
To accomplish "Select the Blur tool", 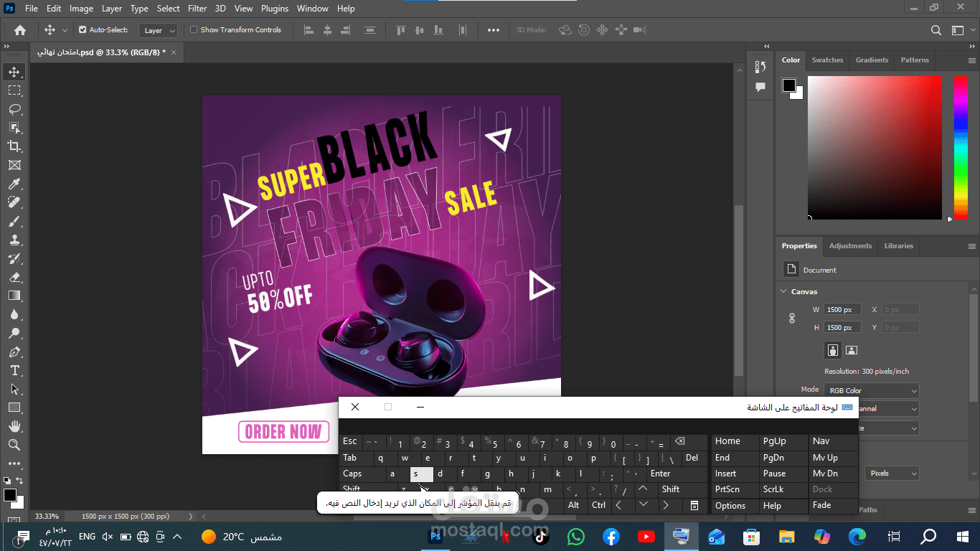I will [x=14, y=314].
